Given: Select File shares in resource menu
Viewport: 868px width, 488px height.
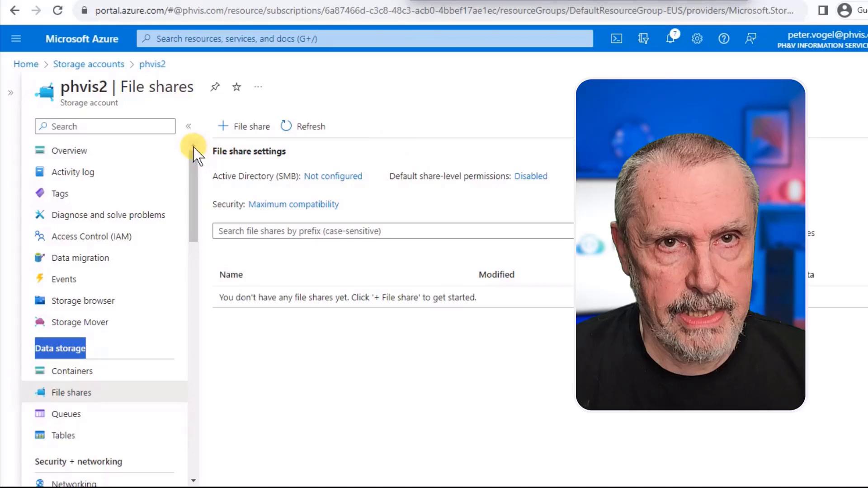Looking at the screenshot, I should pyautogui.click(x=105, y=392).
